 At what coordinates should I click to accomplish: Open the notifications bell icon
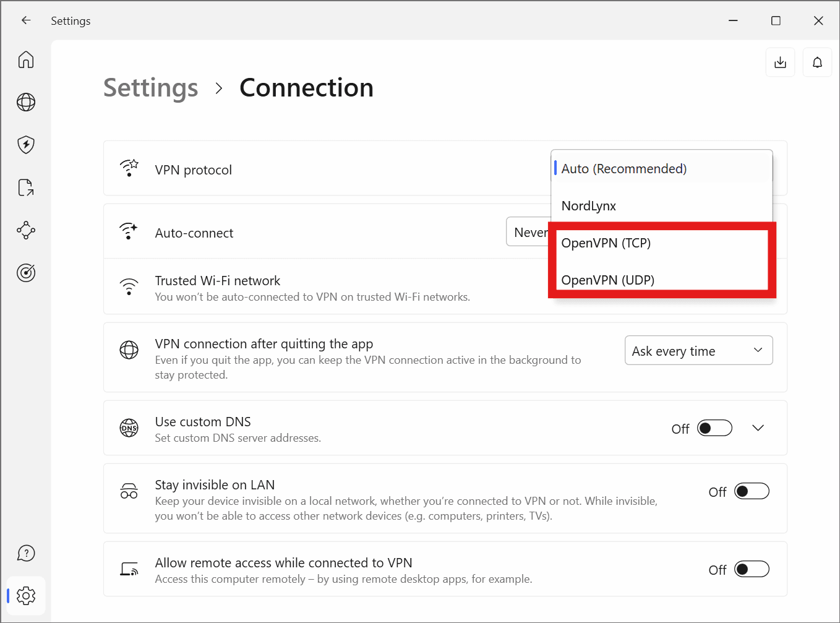click(817, 62)
